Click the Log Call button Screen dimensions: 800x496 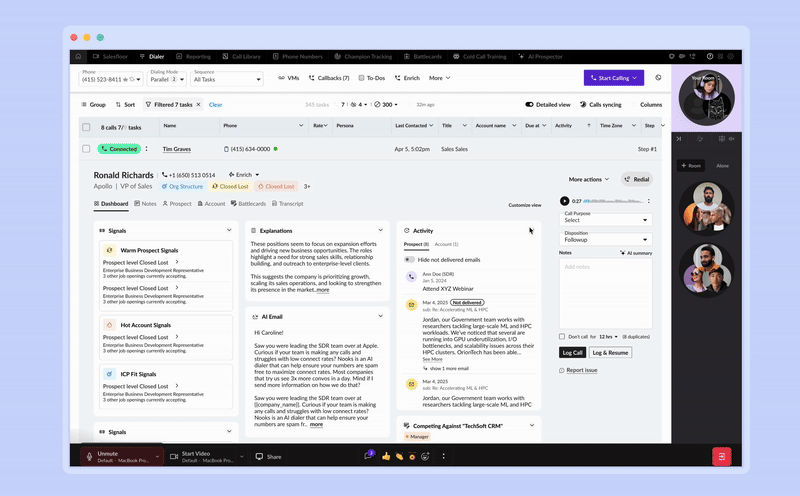(x=572, y=353)
